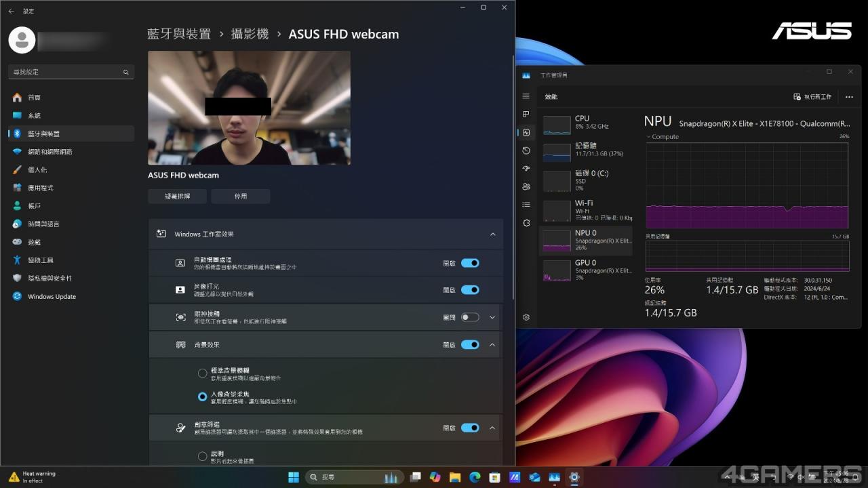Image resolution: width=868 pixels, height=488 pixels.
Task: Select Wi-Fi in Task Manager performance list
Action: pyautogui.click(x=586, y=210)
